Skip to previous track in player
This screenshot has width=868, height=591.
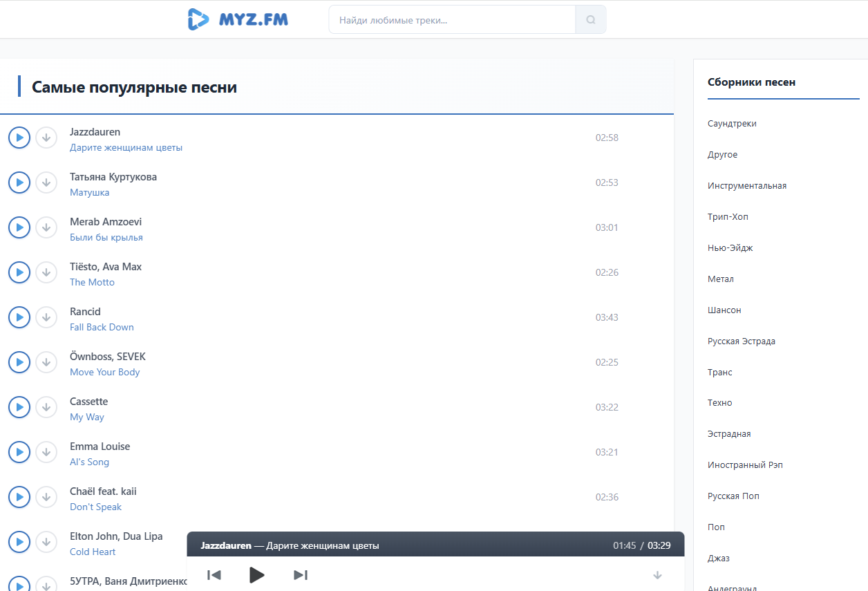214,575
